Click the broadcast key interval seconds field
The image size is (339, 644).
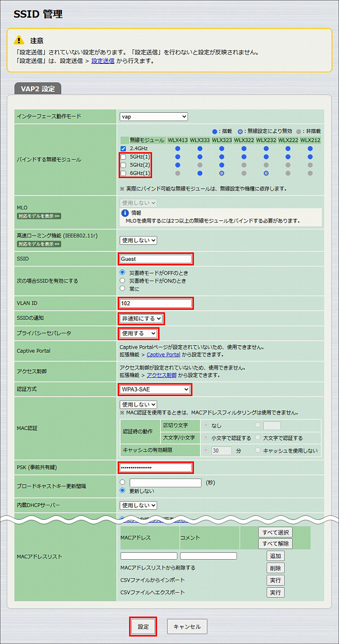point(166,482)
